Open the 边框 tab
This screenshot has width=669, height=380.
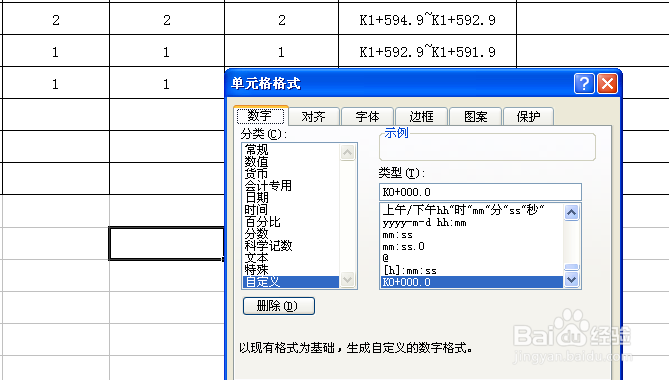point(421,116)
